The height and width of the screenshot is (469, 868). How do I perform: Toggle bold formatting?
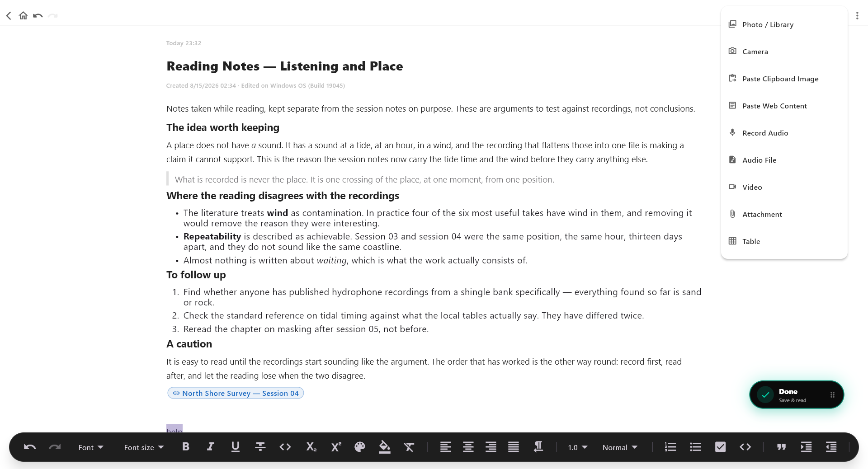(186, 447)
